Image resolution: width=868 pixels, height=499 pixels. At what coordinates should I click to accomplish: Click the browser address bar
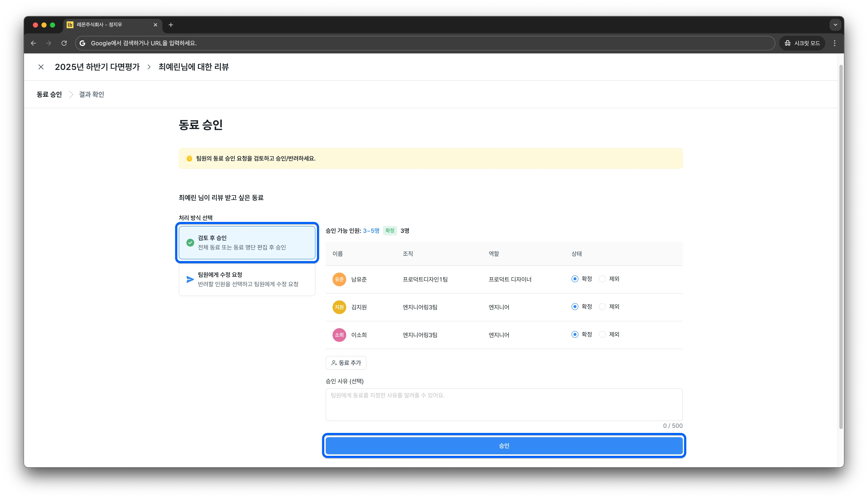pos(425,43)
